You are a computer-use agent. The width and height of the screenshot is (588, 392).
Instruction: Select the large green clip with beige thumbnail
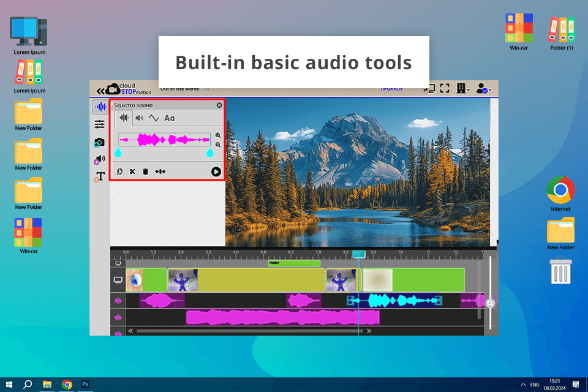(x=413, y=280)
